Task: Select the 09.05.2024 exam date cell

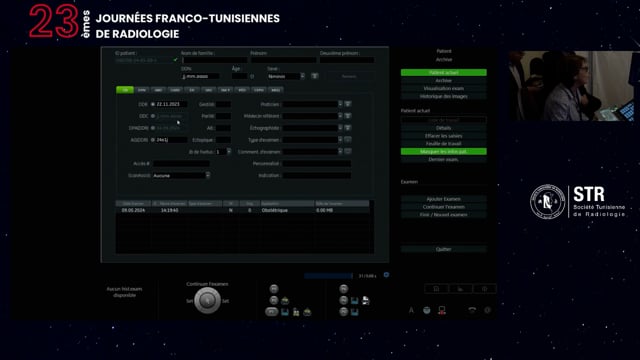Action: click(x=133, y=210)
